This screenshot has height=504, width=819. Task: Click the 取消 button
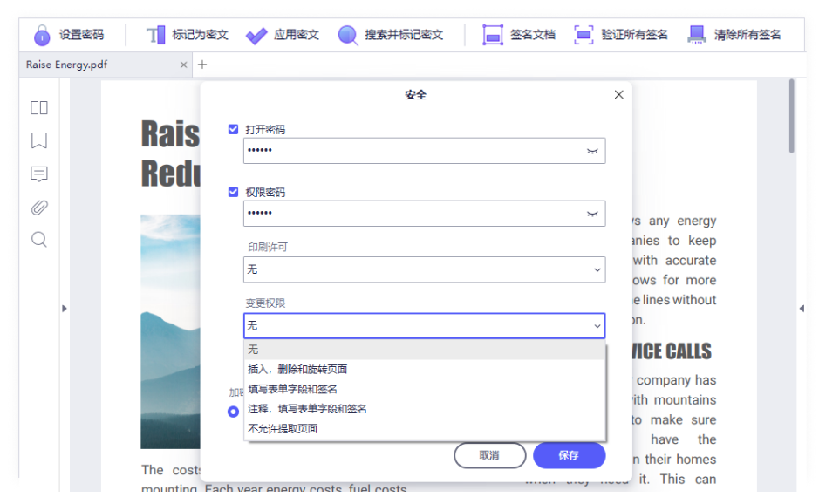pos(489,455)
